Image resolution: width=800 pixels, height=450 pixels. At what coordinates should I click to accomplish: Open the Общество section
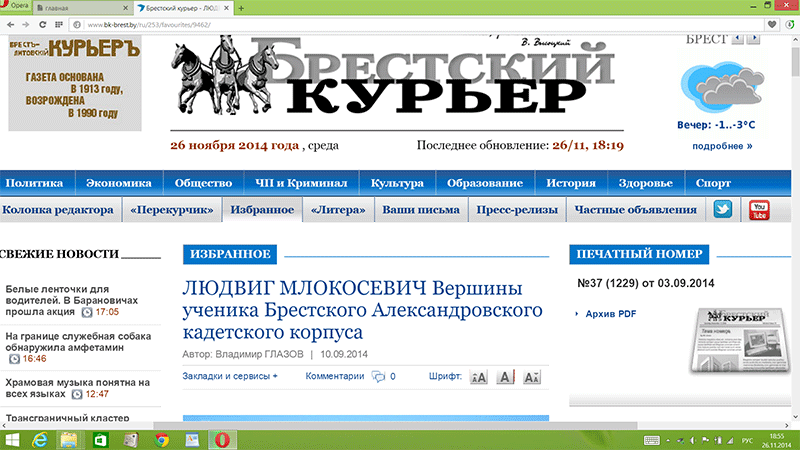[x=203, y=183]
